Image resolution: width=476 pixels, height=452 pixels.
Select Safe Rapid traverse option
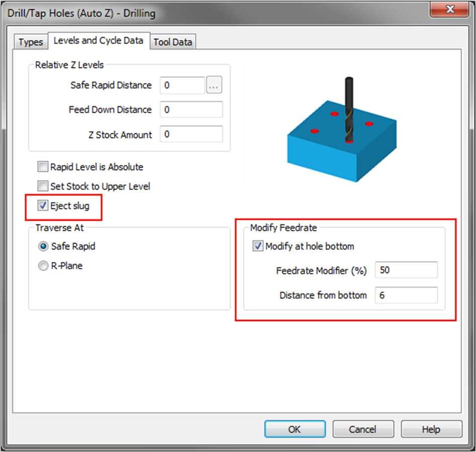coord(43,246)
